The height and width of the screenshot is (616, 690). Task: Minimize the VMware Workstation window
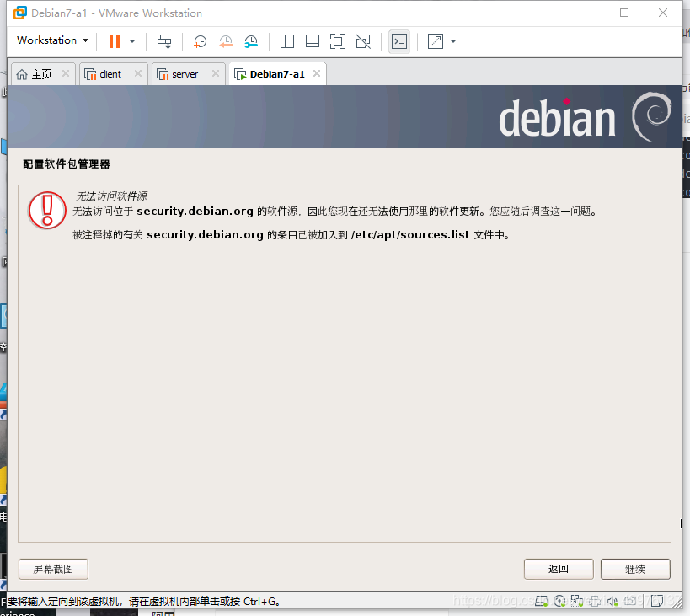(586, 13)
